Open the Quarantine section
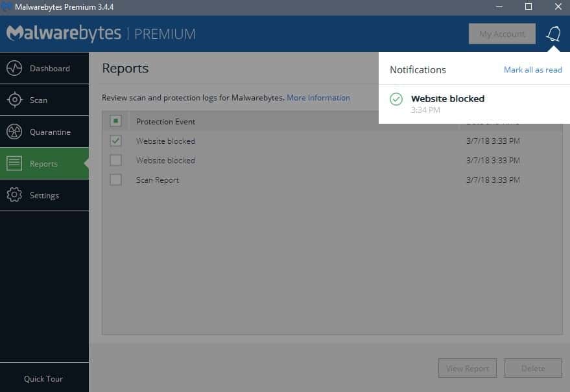 44,132
